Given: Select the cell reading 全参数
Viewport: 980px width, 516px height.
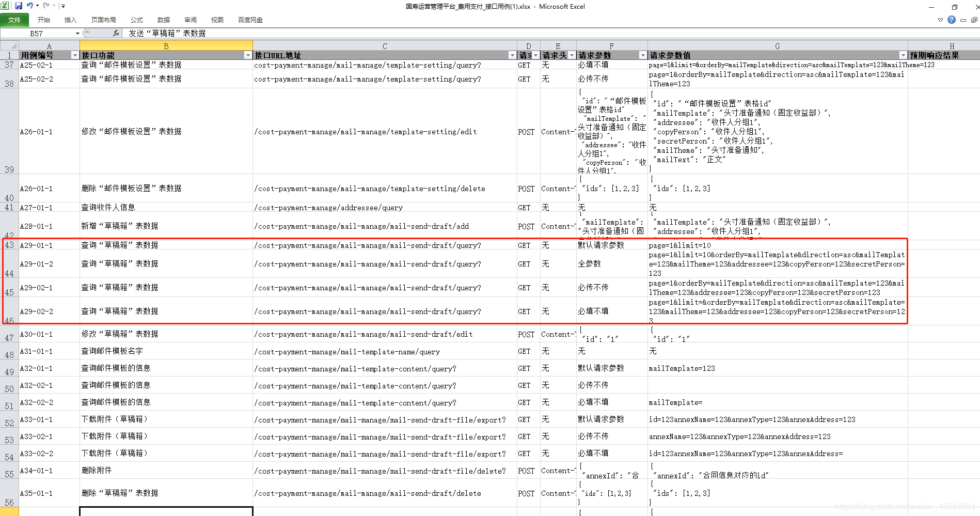Looking at the screenshot, I should click(x=612, y=263).
